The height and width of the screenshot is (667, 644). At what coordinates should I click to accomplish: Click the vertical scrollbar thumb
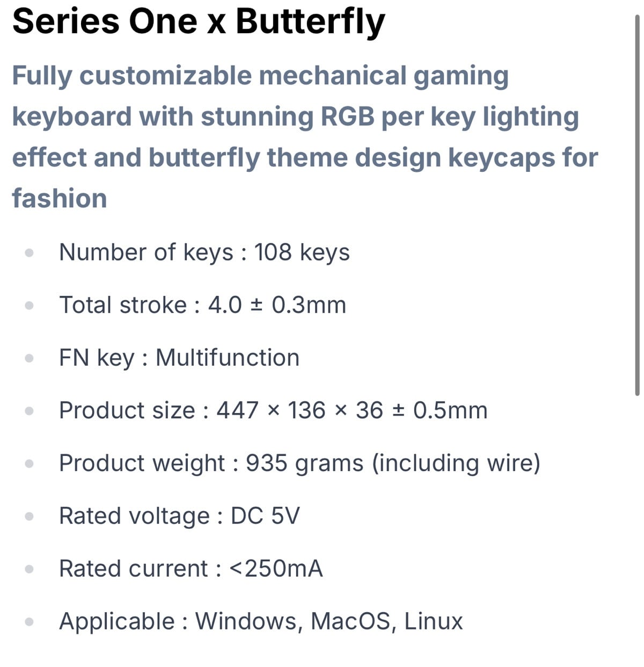coord(637,206)
